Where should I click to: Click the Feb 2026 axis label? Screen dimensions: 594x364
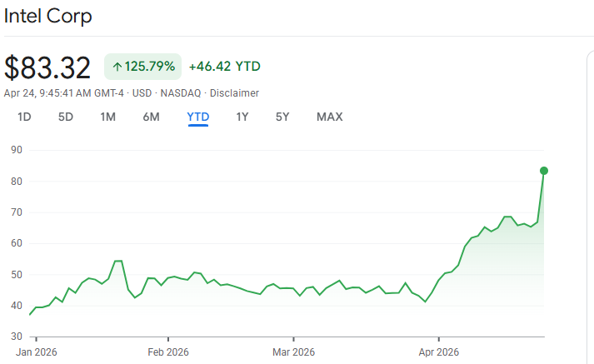click(x=168, y=352)
